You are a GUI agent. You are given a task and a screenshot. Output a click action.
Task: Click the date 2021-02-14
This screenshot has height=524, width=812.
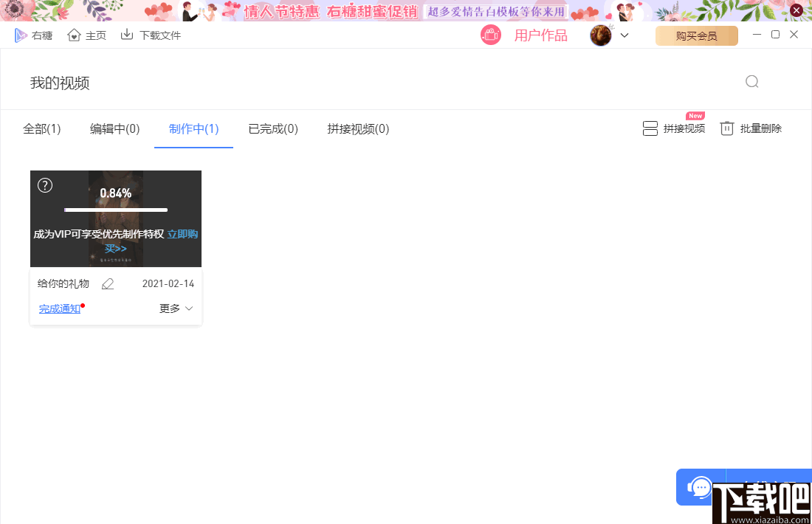168,283
